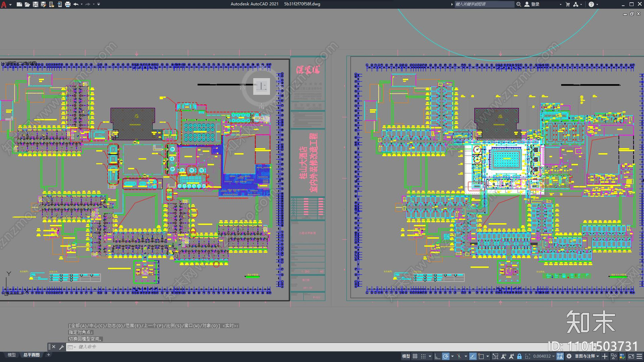Click the command line input field
644x362 pixels.
tap(306, 347)
